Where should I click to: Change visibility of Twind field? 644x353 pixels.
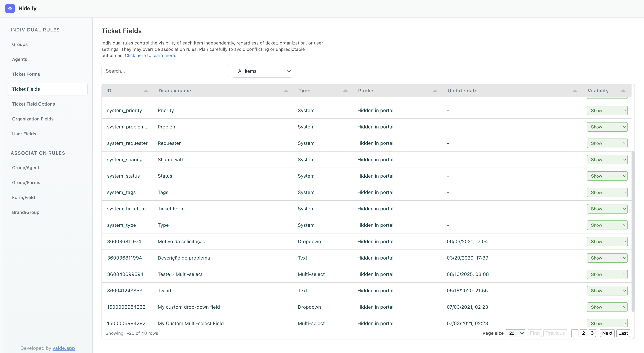tap(607, 291)
